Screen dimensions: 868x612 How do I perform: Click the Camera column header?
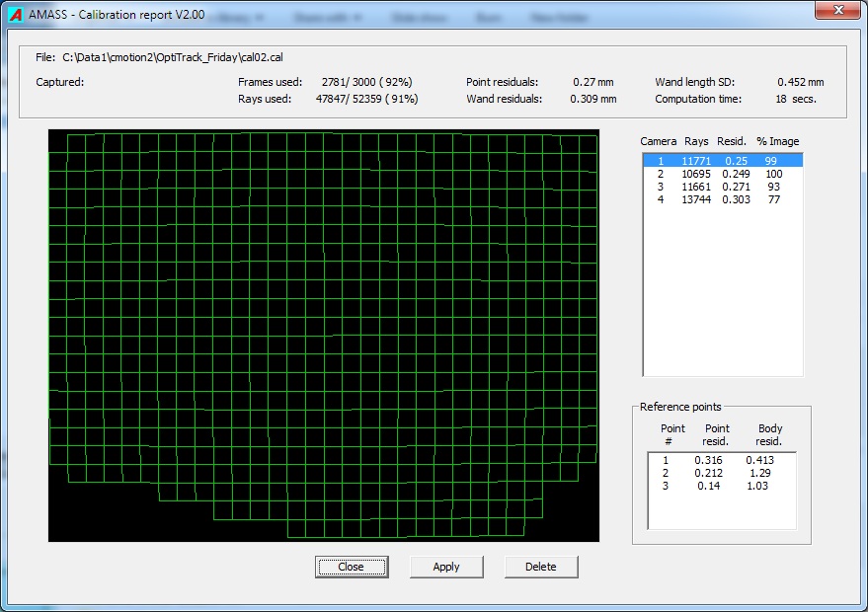tap(658, 142)
